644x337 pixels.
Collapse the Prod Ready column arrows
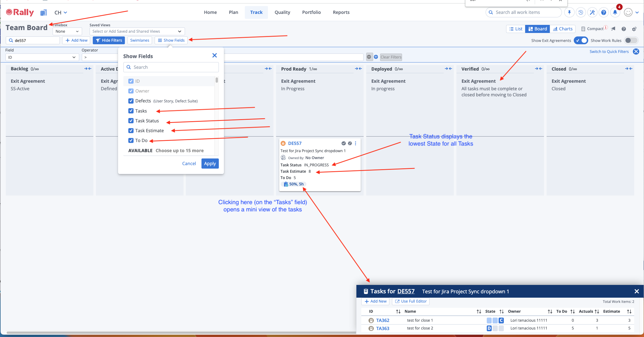358,69
